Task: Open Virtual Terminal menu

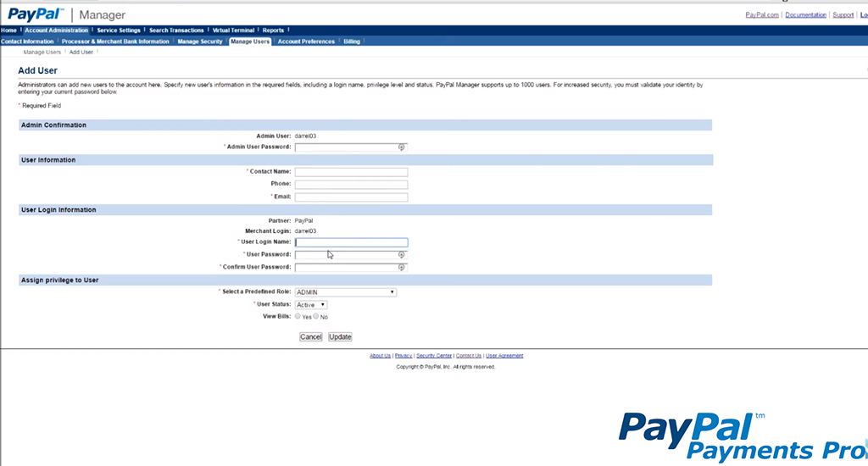Action: [x=233, y=31]
